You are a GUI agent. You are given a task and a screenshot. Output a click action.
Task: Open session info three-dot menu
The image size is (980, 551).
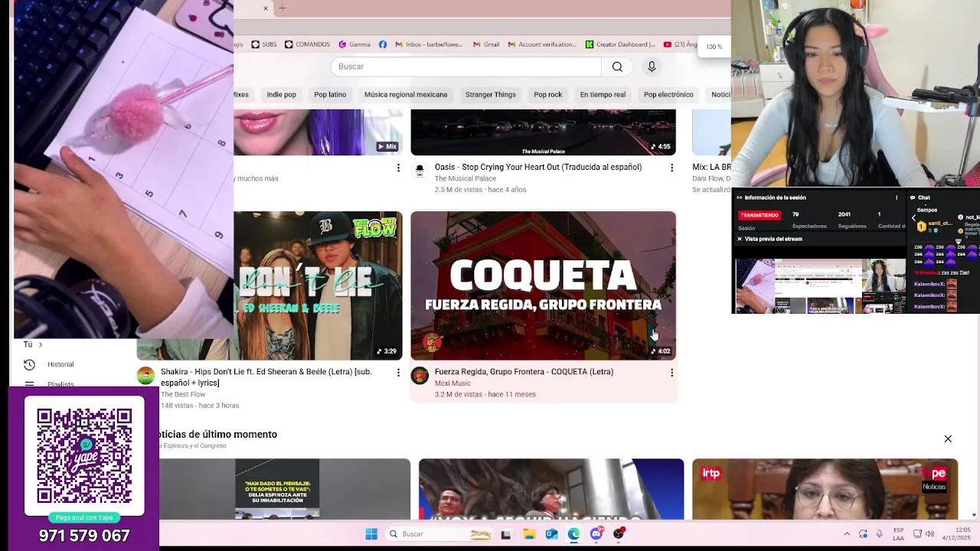897,197
